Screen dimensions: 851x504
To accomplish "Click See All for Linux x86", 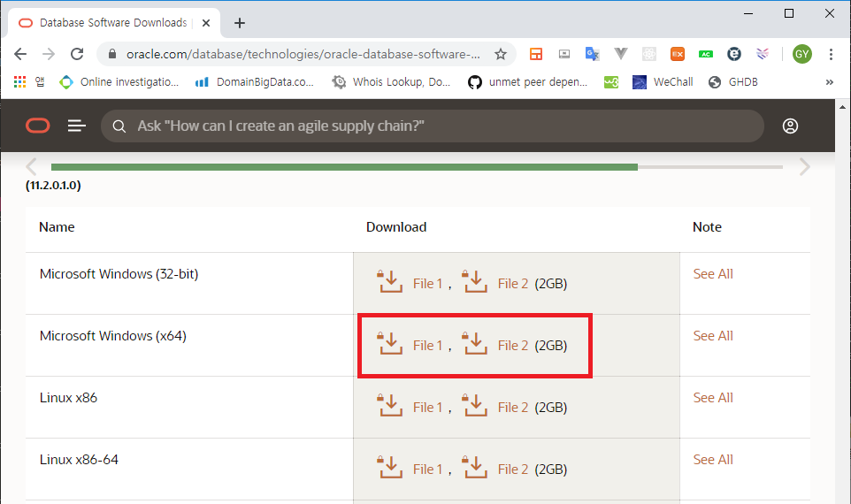I will (713, 398).
